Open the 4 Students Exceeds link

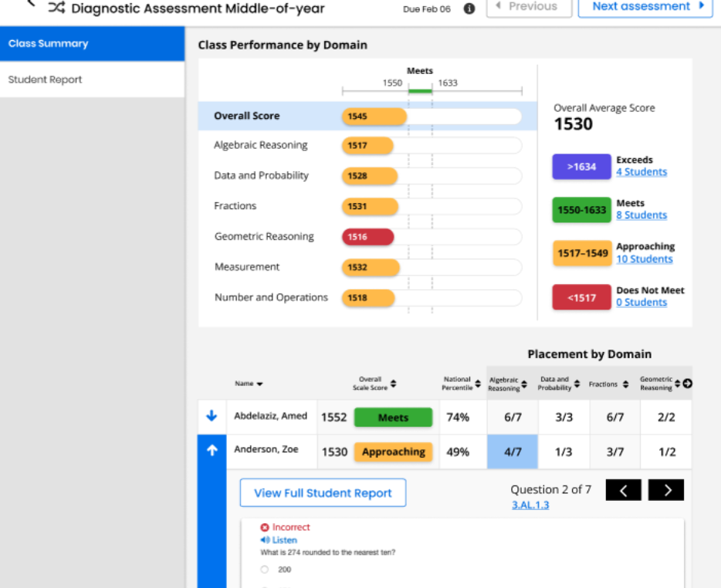click(641, 172)
